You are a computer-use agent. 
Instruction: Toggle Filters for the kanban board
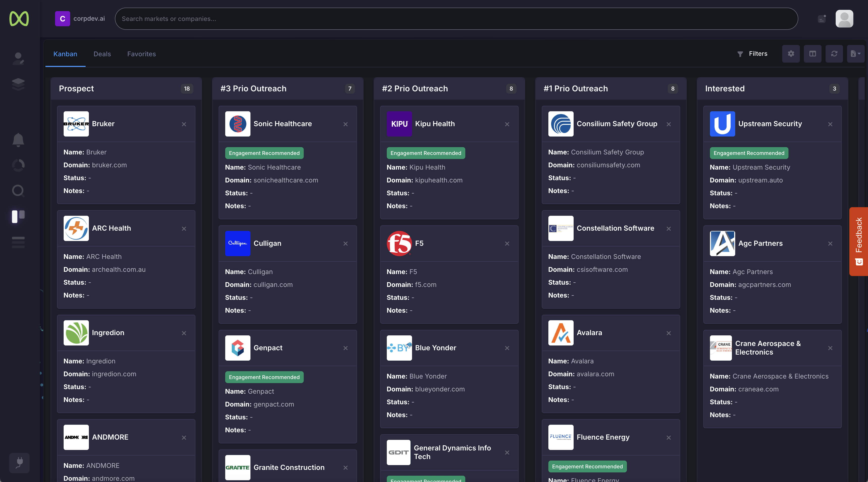click(x=753, y=53)
